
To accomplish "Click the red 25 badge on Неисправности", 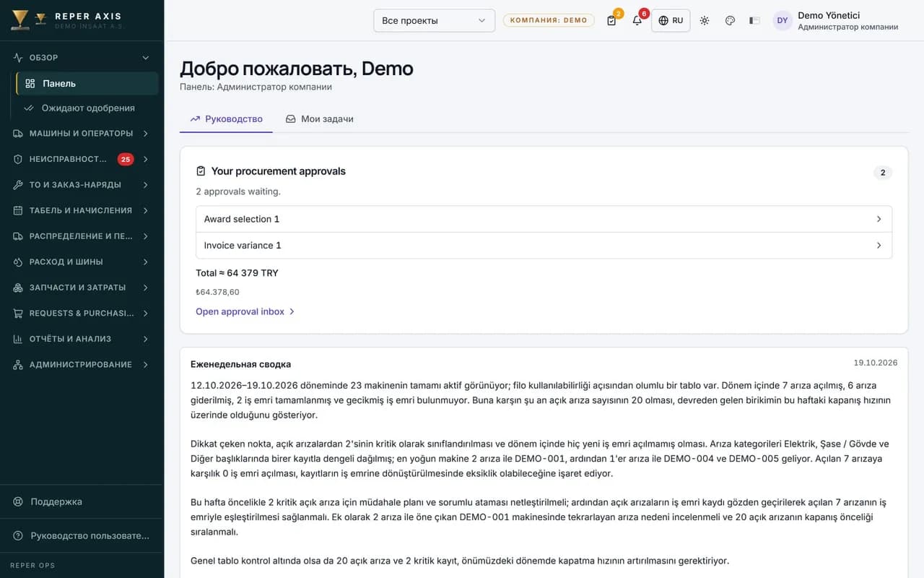I will click(126, 159).
